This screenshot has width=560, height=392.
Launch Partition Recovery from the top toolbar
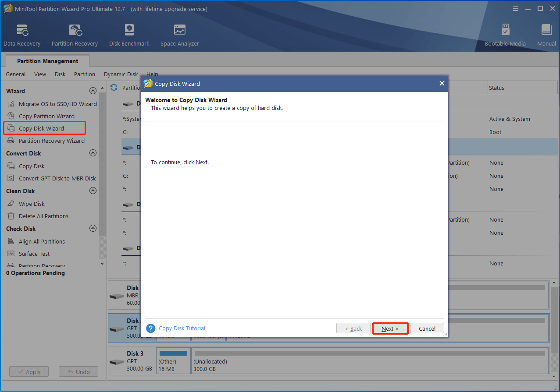tap(74, 34)
